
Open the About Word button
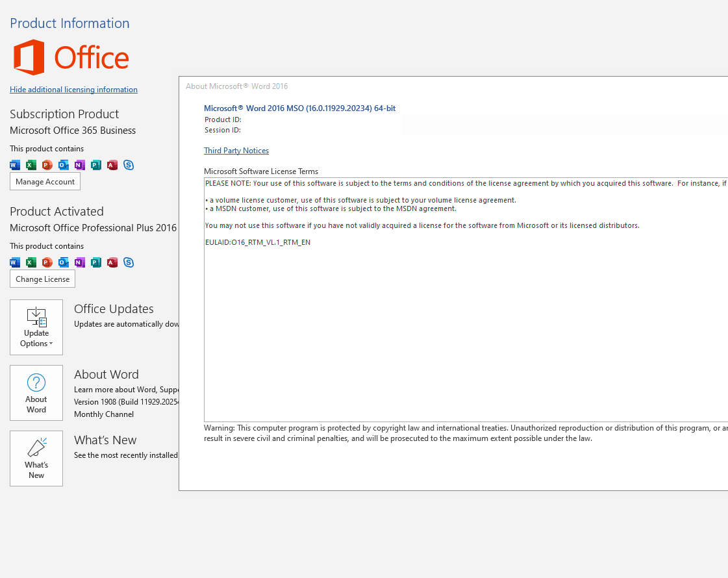[x=36, y=393]
